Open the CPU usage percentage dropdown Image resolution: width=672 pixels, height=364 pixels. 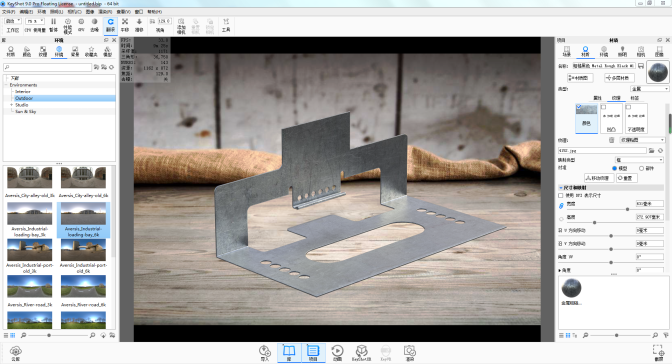tap(35, 21)
